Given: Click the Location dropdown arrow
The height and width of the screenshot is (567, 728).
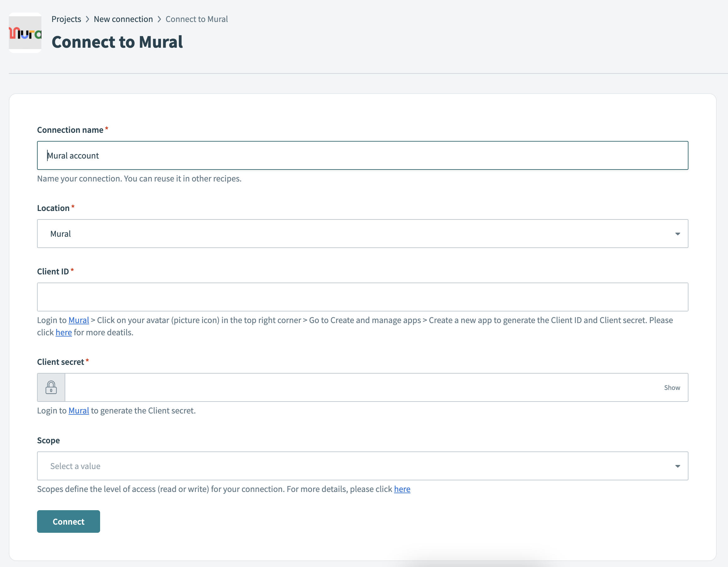Looking at the screenshot, I should (x=677, y=234).
